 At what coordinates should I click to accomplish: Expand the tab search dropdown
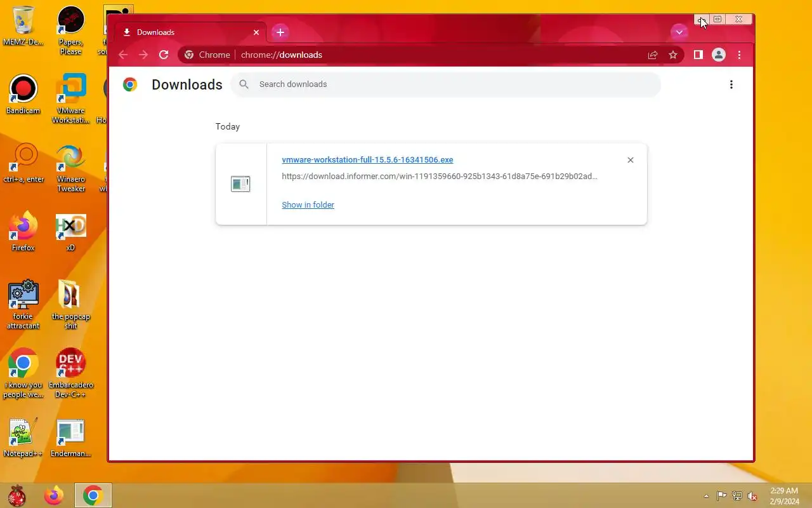coord(679,32)
